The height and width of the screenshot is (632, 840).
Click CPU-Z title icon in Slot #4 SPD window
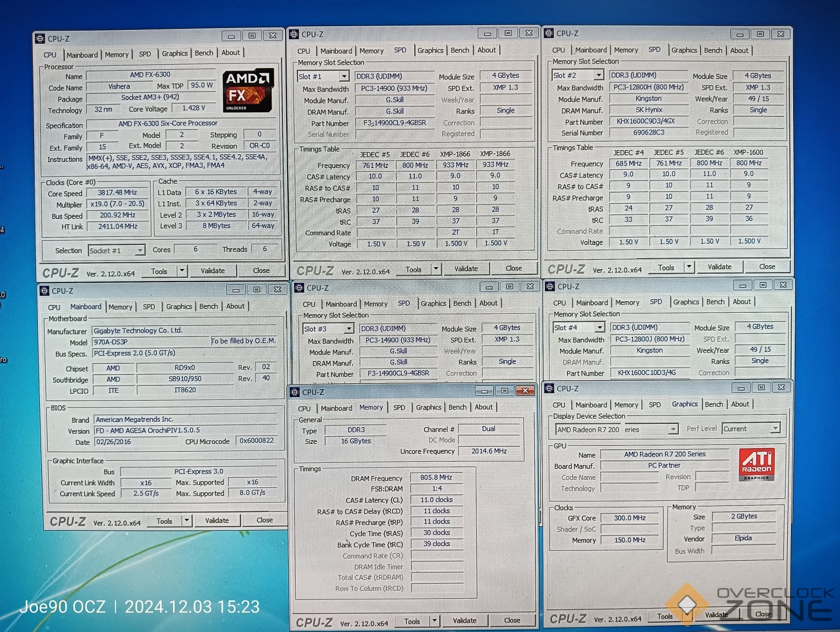550,287
